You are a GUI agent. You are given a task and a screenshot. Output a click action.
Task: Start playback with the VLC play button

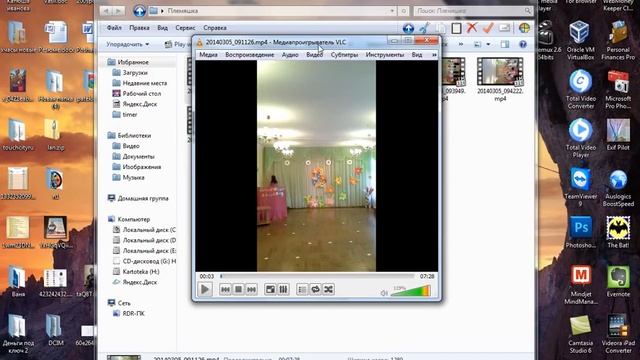205,289
